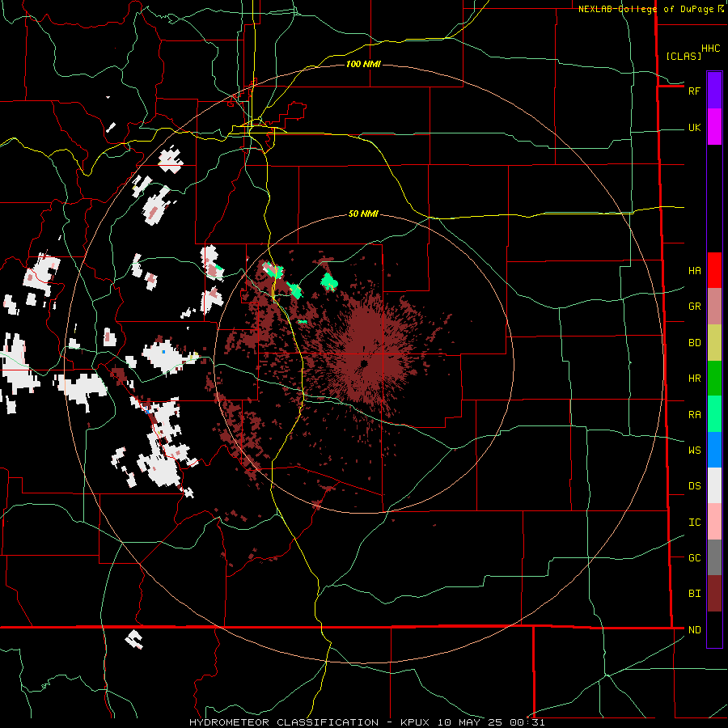This screenshot has width=728, height=728.
Task: Click the DS legend label
Action: pyautogui.click(x=694, y=485)
